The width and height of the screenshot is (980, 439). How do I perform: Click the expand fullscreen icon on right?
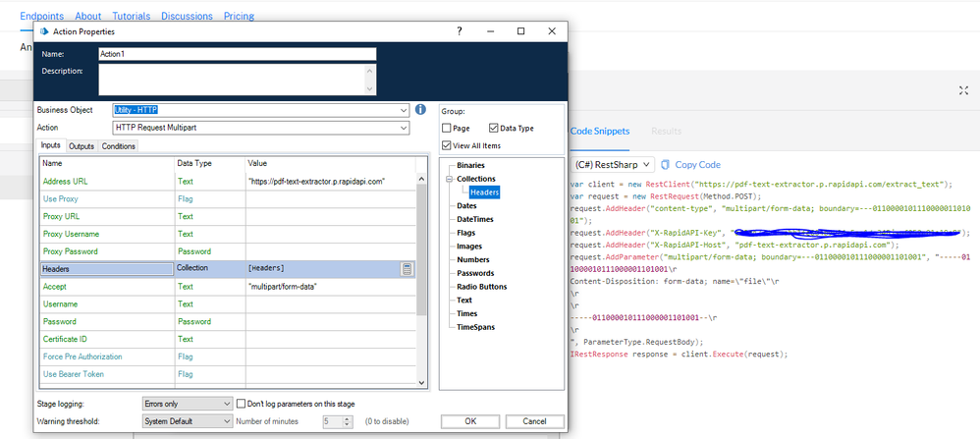click(963, 90)
